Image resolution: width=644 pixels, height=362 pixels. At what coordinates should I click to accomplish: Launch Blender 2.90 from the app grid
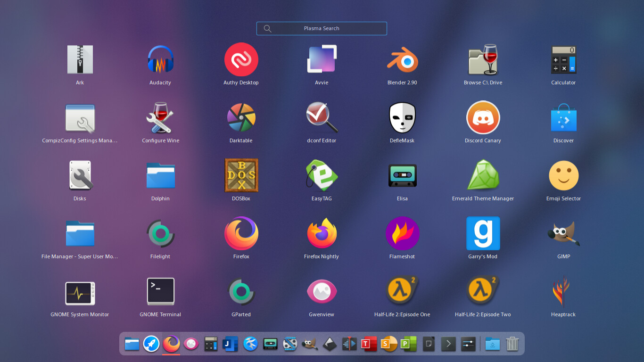click(402, 60)
